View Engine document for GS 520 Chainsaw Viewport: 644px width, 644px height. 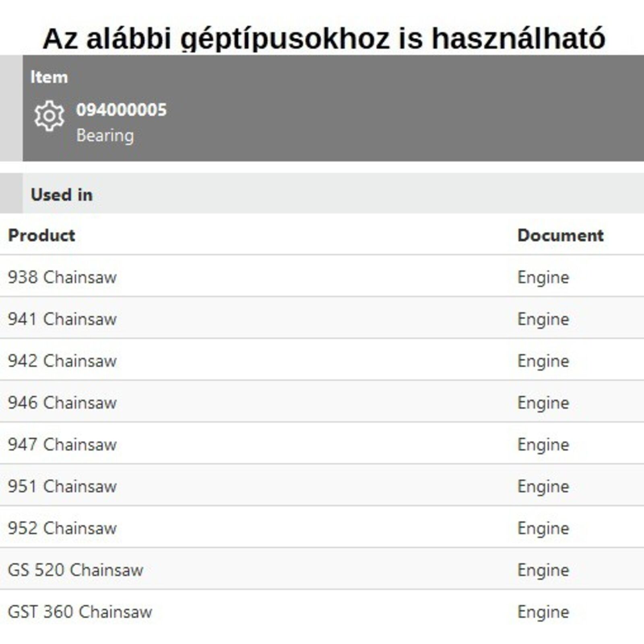tap(543, 570)
